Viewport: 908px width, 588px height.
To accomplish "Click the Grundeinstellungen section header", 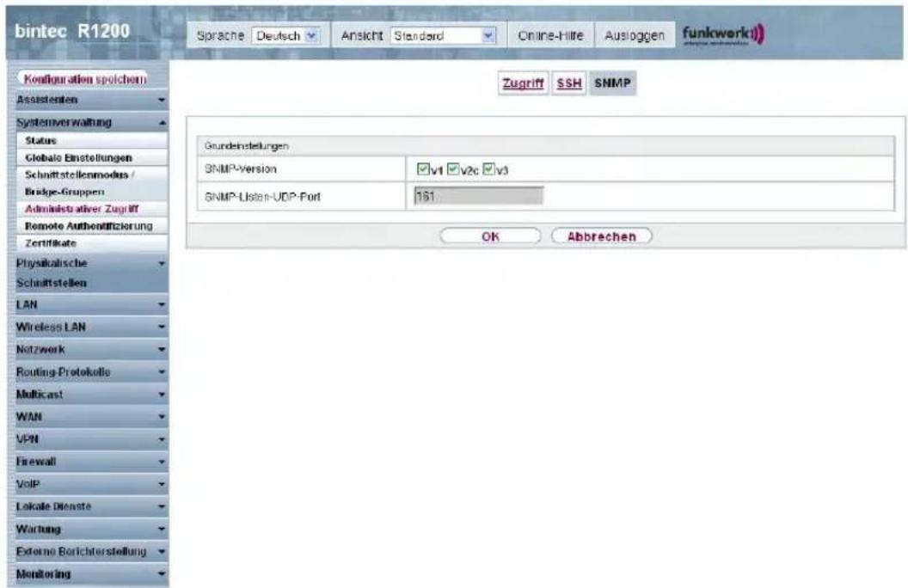I will [545, 146].
